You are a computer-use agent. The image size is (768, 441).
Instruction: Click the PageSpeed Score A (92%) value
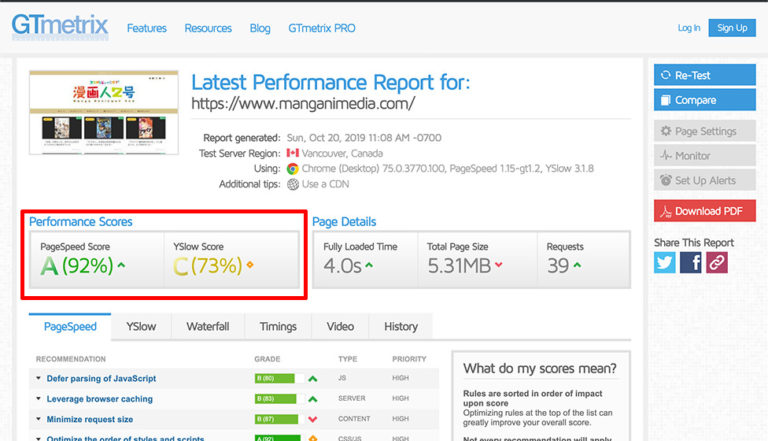pos(77,266)
